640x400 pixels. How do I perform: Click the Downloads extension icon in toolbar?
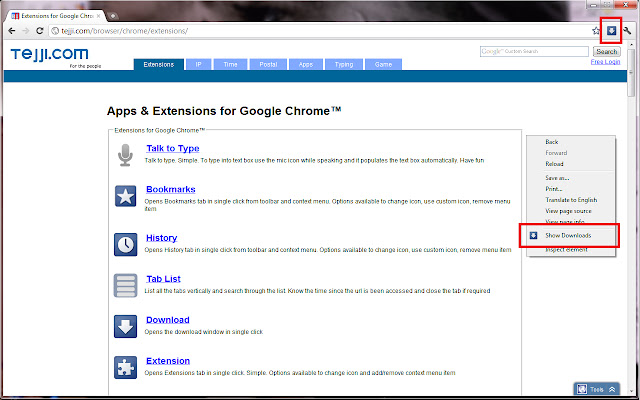tap(611, 31)
